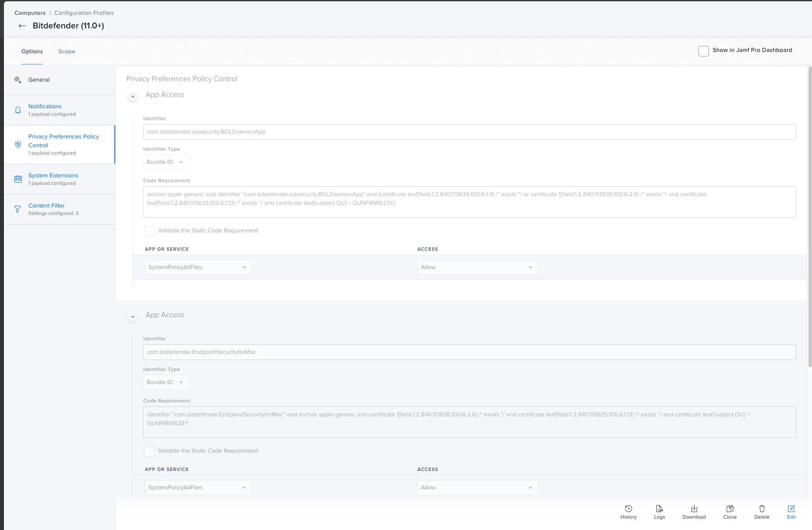812x530 pixels.
Task: Select the Notifications payload
Action: pos(60,110)
